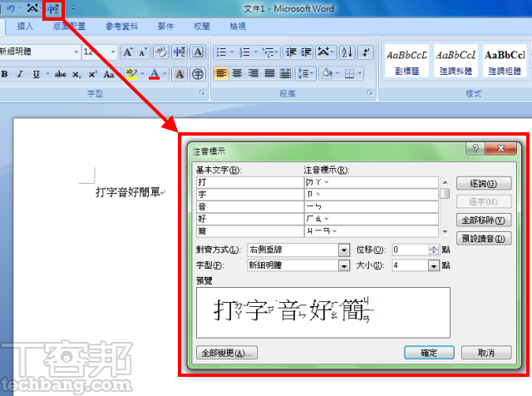The width and height of the screenshot is (532, 396).
Task: Apply text highlight color
Action: click(131, 74)
